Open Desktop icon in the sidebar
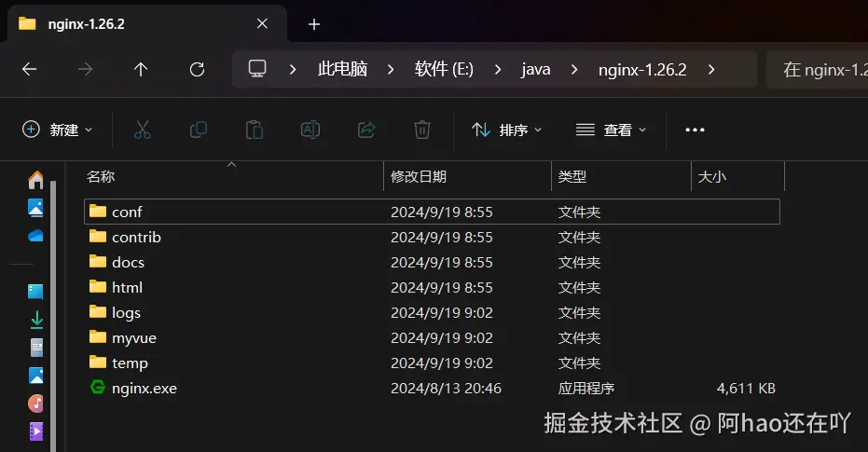The height and width of the screenshot is (452, 868). tap(35, 291)
